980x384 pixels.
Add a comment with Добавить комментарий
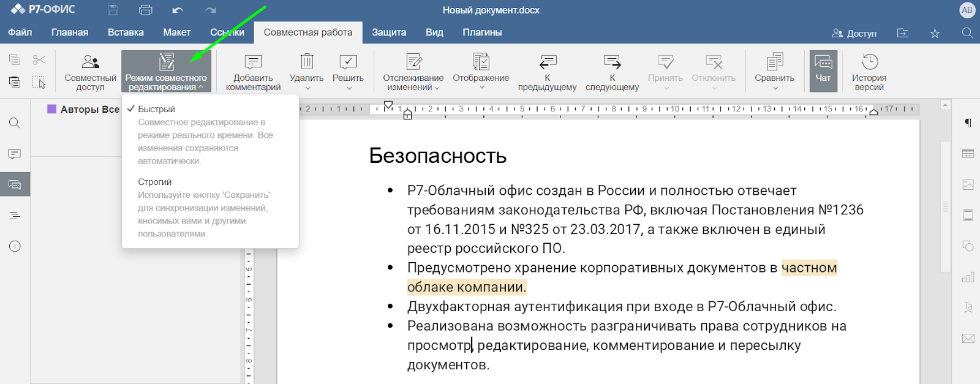(x=253, y=72)
